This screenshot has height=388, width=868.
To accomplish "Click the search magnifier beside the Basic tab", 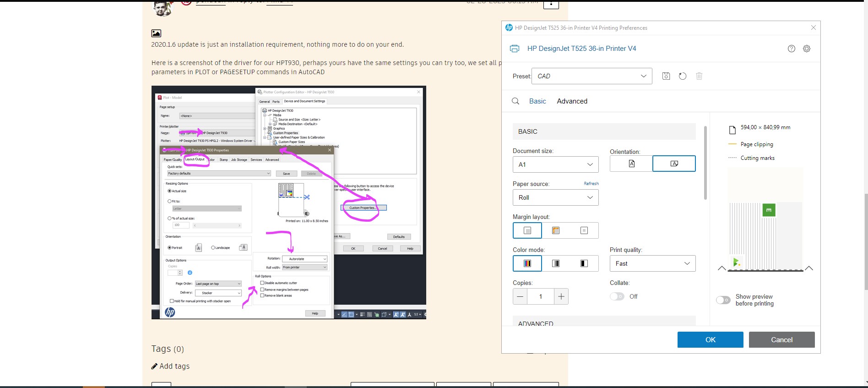I will point(515,101).
